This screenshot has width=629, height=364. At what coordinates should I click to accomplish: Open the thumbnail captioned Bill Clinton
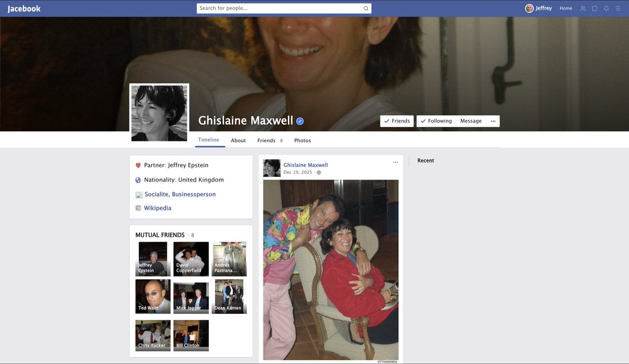(191, 335)
